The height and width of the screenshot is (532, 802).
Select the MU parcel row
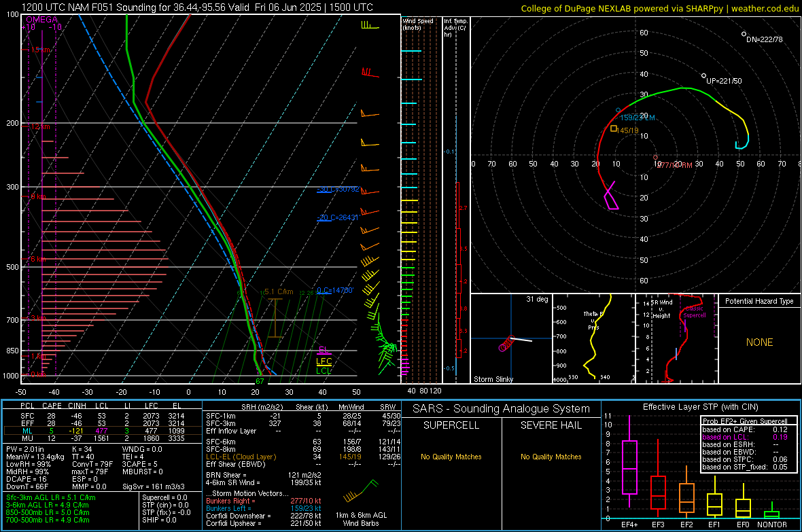tap(102, 438)
